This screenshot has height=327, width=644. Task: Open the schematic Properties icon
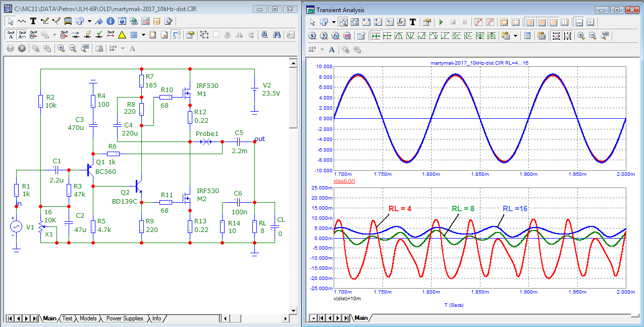pyautogui.click(x=190, y=35)
